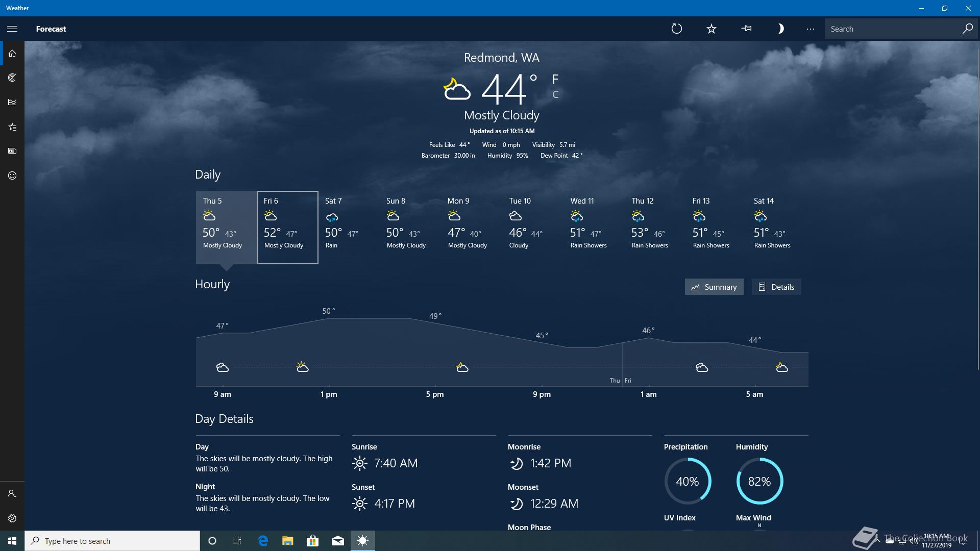Select the Sat 7 daily forecast
The image size is (980, 551).
pyautogui.click(x=349, y=227)
